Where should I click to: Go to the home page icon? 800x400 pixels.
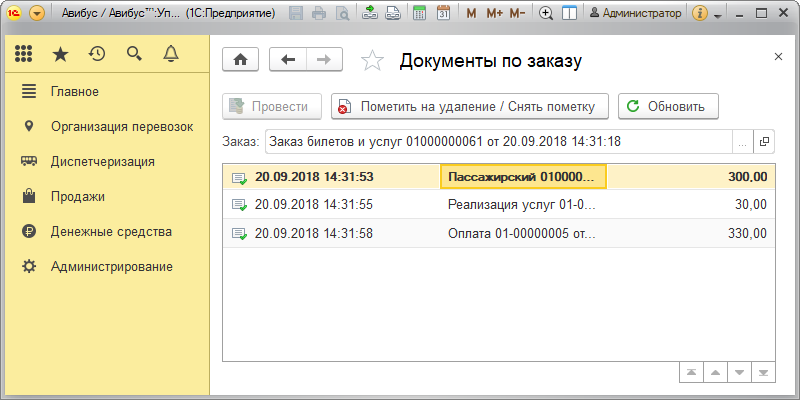[x=240, y=60]
